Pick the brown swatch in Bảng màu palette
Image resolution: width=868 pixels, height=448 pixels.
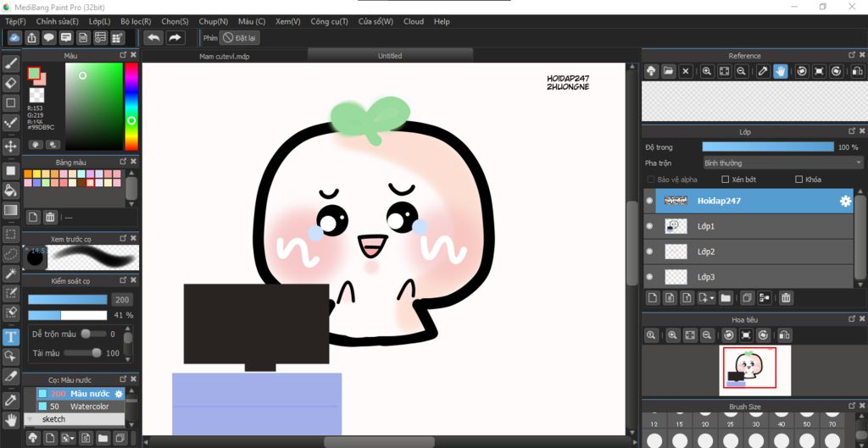(x=81, y=183)
